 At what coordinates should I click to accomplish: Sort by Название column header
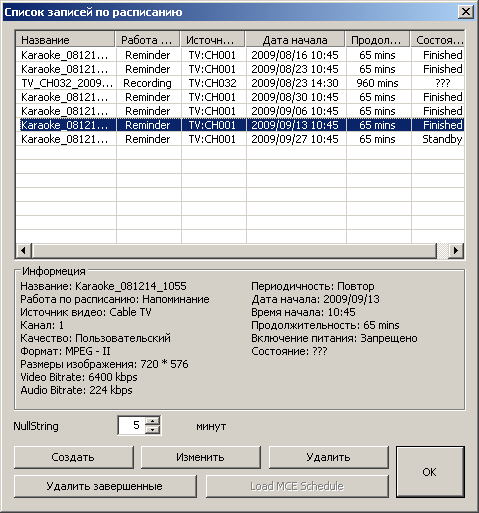(x=65, y=40)
